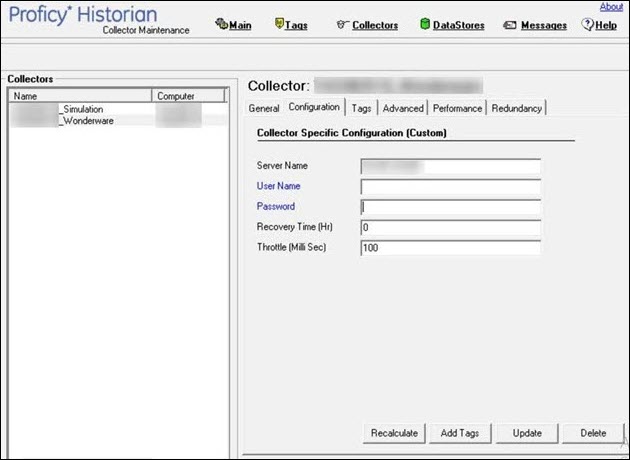Open the Main page link
The height and width of the screenshot is (460, 630).
tap(240, 25)
